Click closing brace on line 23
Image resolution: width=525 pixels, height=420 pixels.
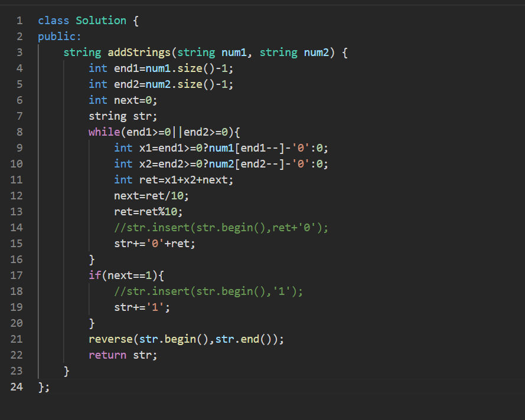pyautogui.click(x=66, y=371)
